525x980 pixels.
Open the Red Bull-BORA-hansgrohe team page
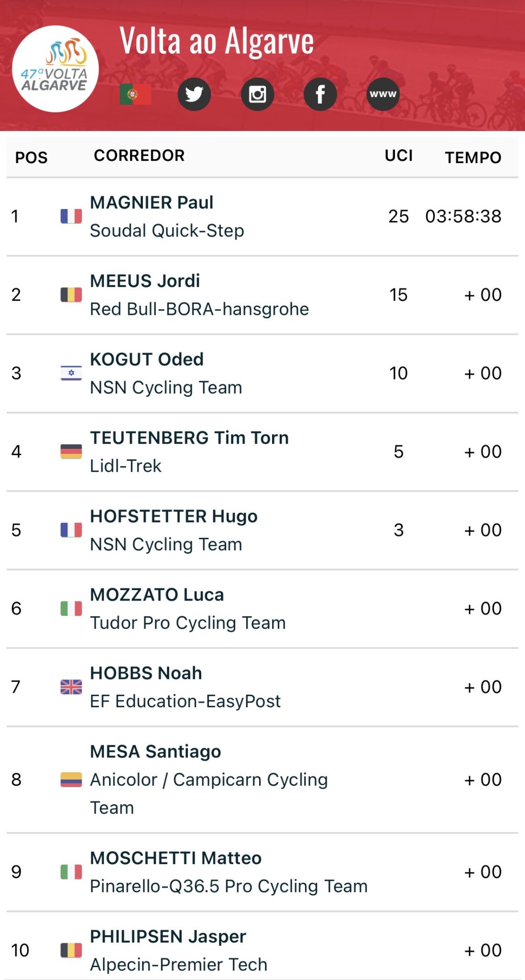[x=199, y=309]
